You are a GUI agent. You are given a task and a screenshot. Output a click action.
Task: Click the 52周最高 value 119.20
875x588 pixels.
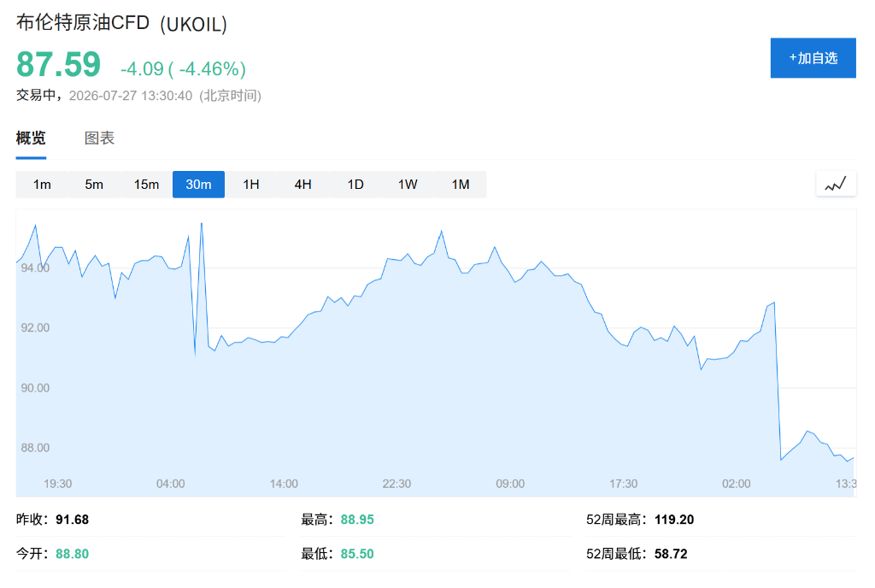point(674,520)
